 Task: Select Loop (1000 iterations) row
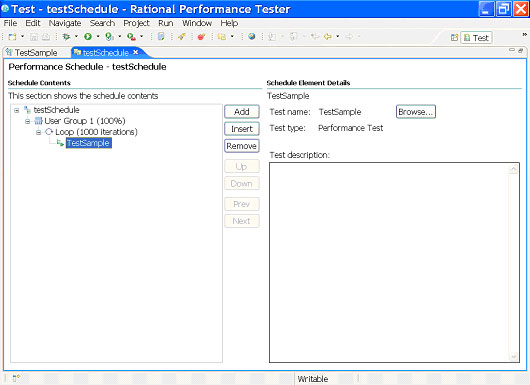pos(96,132)
